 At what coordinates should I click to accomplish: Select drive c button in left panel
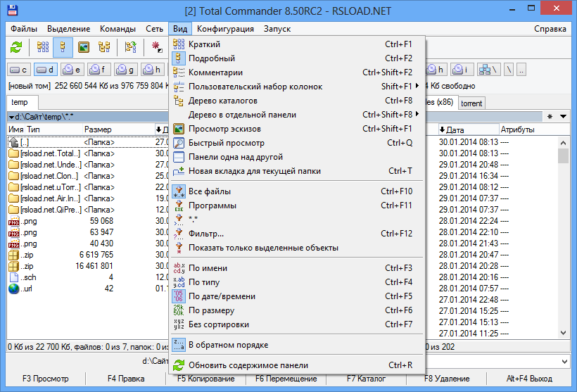pyautogui.click(x=18, y=70)
